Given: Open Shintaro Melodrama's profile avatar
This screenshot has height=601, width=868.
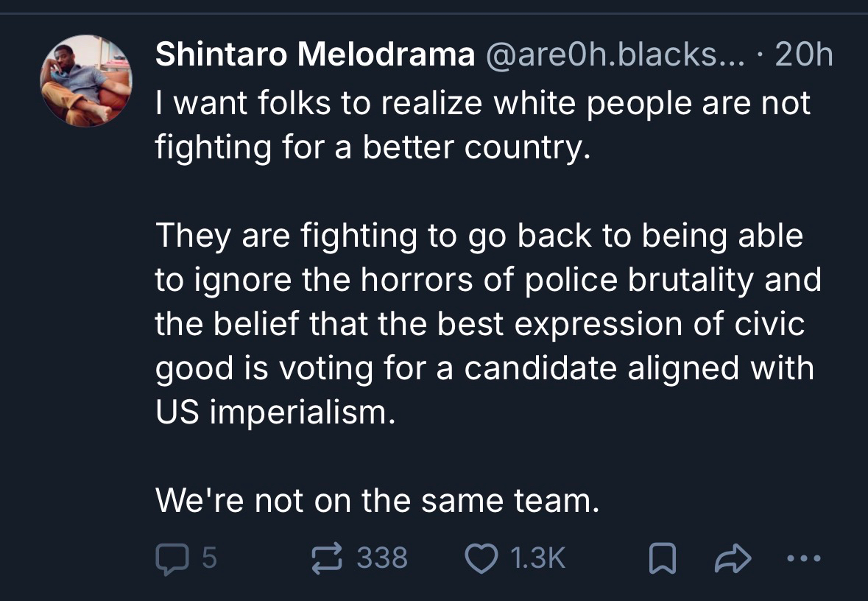Looking at the screenshot, I should (86, 81).
